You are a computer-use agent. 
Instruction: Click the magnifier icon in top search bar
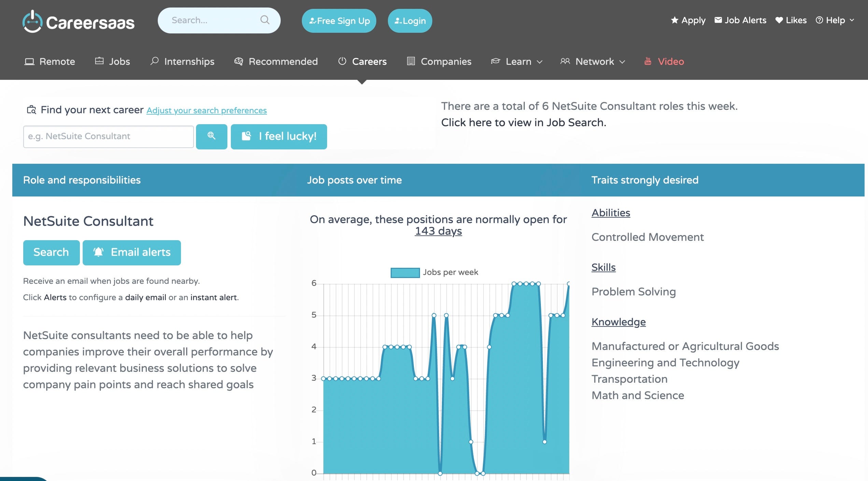(x=265, y=20)
